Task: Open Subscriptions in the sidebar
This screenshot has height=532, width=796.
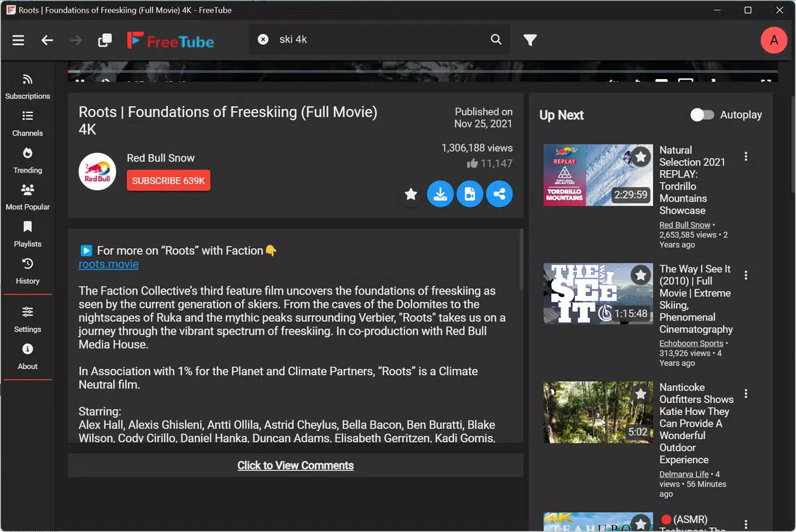Action: 27,87
